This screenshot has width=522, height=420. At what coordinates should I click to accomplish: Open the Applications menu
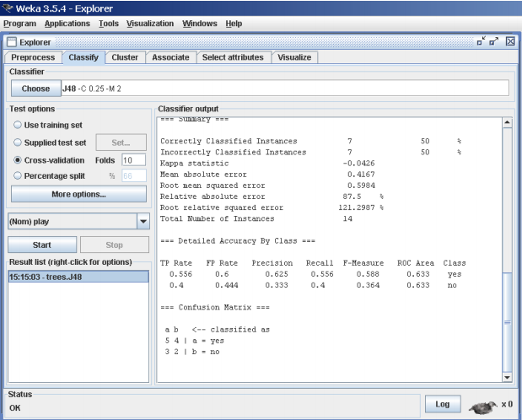pos(67,24)
